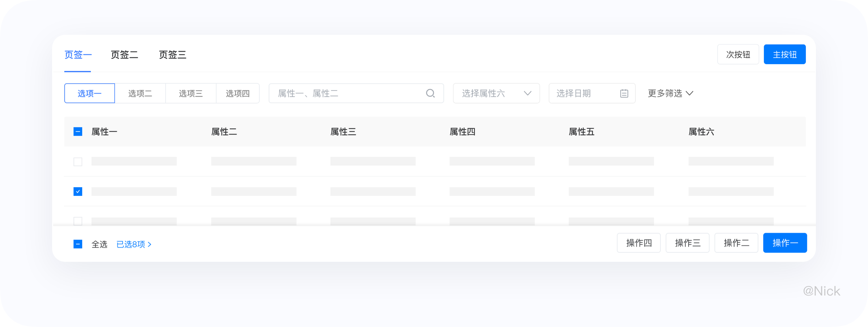Toggle the header select-all checkbox beside 属性一
The height and width of the screenshot is (327, 868).
coord(78,131)
